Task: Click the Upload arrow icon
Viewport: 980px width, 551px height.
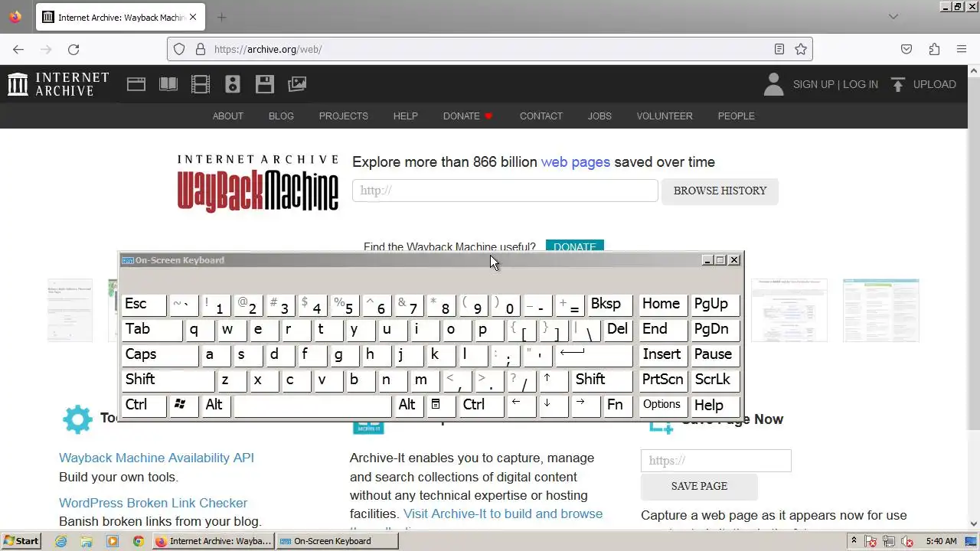Action: [899, 84]
